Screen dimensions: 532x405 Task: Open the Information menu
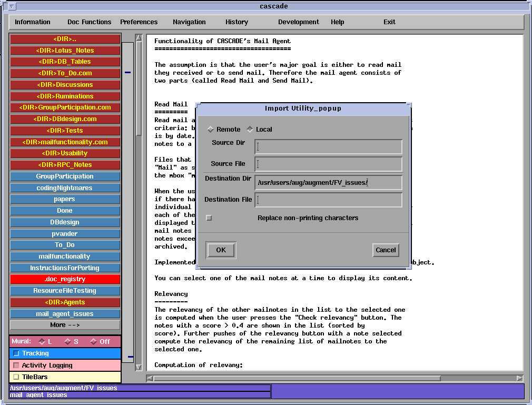pyautogui.click(x=33, y=22)
